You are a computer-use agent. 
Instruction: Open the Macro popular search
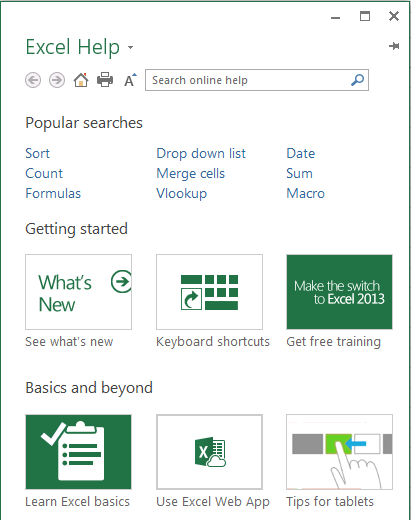click(305, 193)
